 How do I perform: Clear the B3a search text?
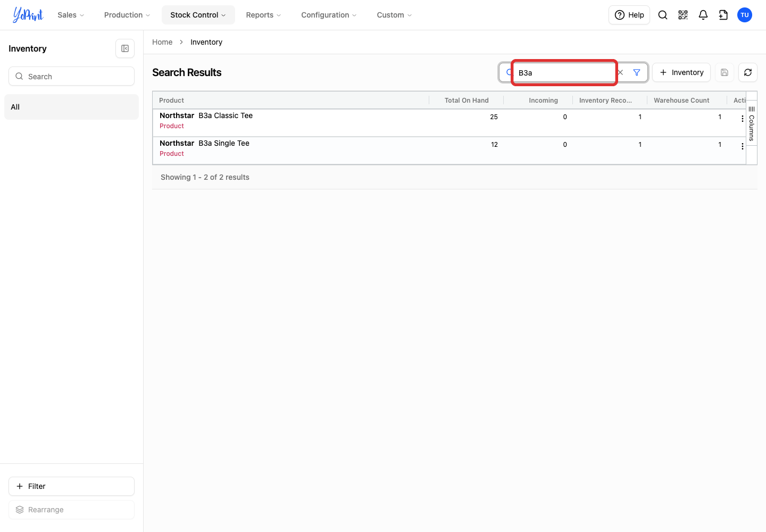tap(620, 72)
